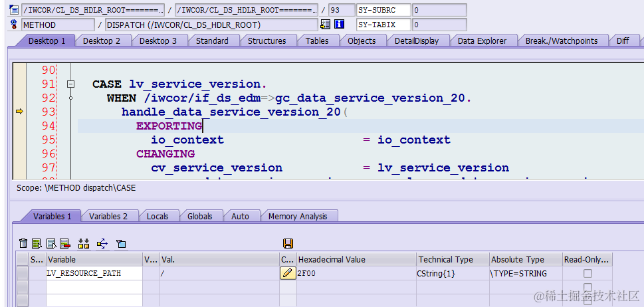644x307 pixels.
Task: Open the Locals tab
Action: (158, 217)
